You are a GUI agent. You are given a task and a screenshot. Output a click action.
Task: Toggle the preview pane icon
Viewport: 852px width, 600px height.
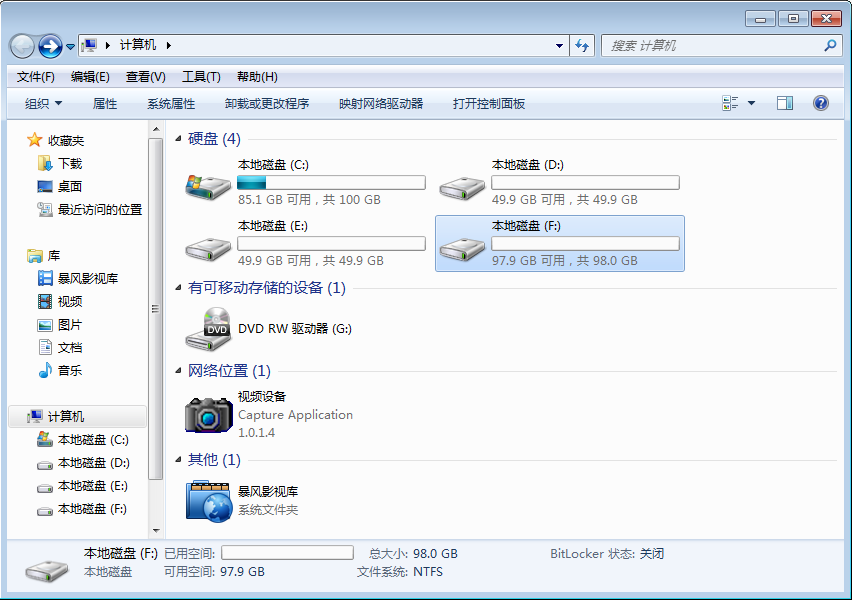click(x=785, y=103)
